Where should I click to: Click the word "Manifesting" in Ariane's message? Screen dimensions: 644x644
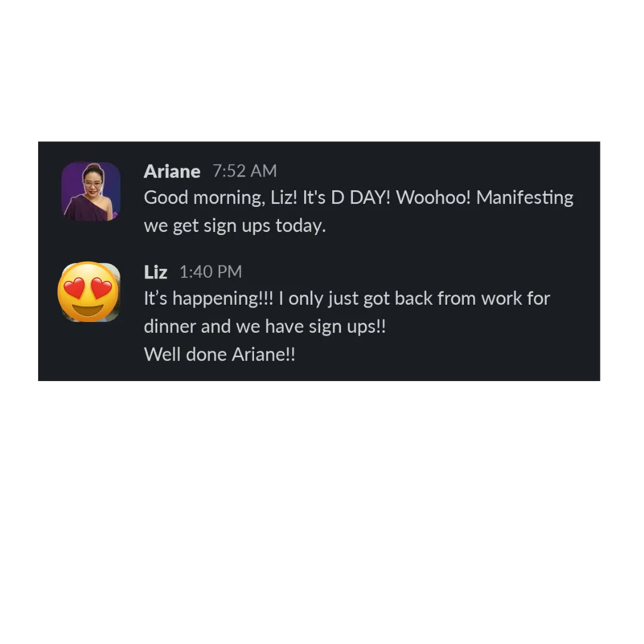click(x=525, y=197)
